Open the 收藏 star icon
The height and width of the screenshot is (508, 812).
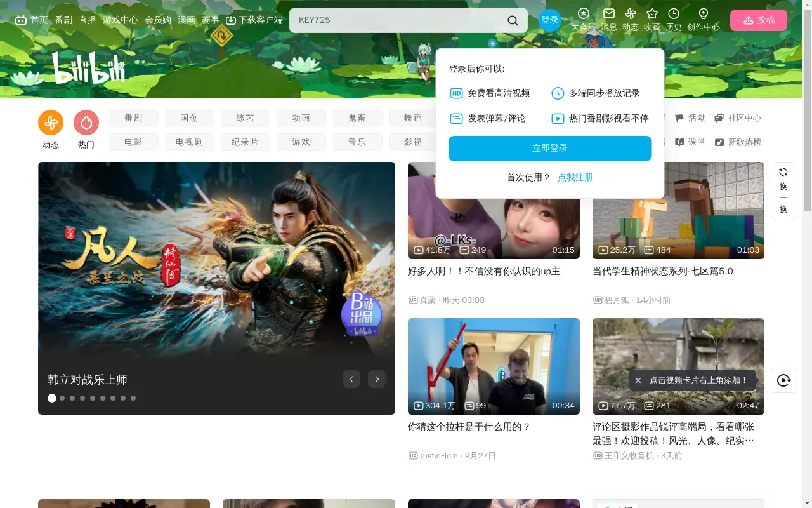(x=652, y=20)
